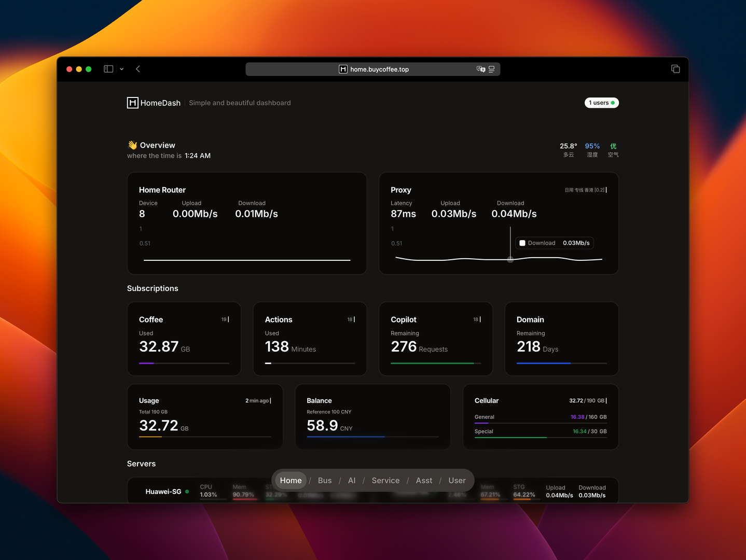The image size is (746, 560).
Task: Switch to the AI tab in bottom nav
Action: coord(352,480)
